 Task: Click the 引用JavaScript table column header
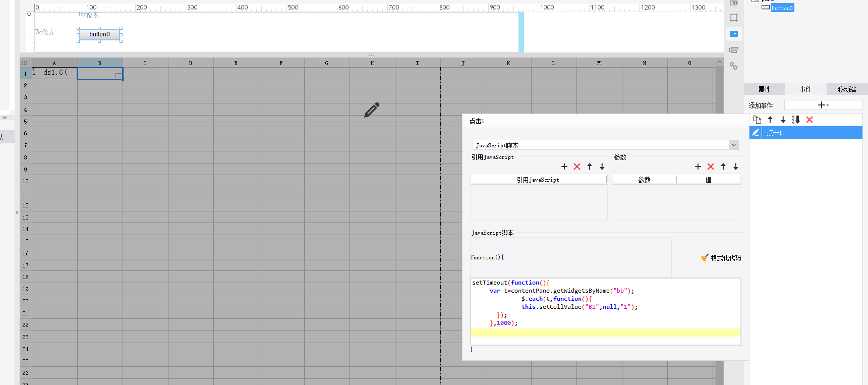point(538,179)
